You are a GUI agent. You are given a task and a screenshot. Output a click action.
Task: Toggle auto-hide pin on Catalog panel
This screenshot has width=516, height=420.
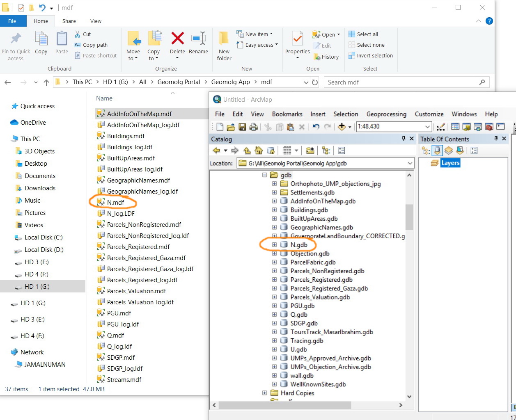[404, 139]
